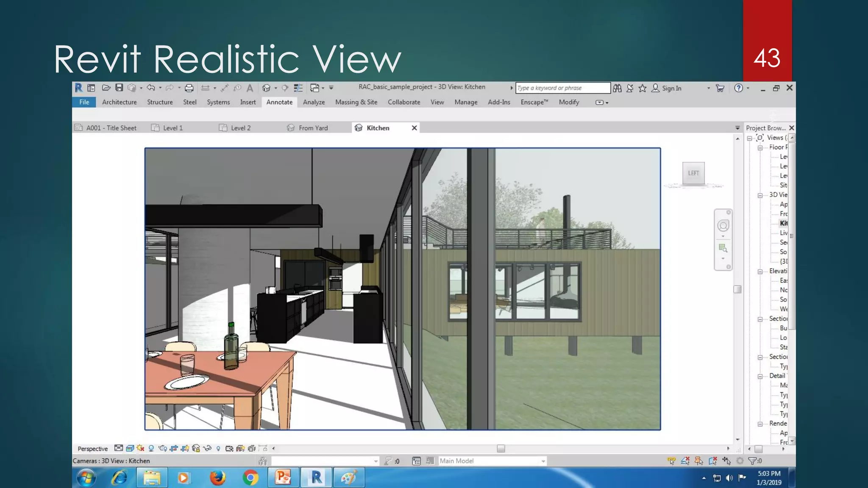Click the Steering Wheels navigation icon

click(723, 225)
